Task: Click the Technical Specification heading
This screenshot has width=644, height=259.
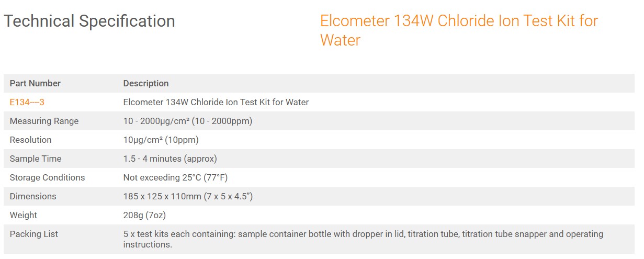Action: click(89, 21)
